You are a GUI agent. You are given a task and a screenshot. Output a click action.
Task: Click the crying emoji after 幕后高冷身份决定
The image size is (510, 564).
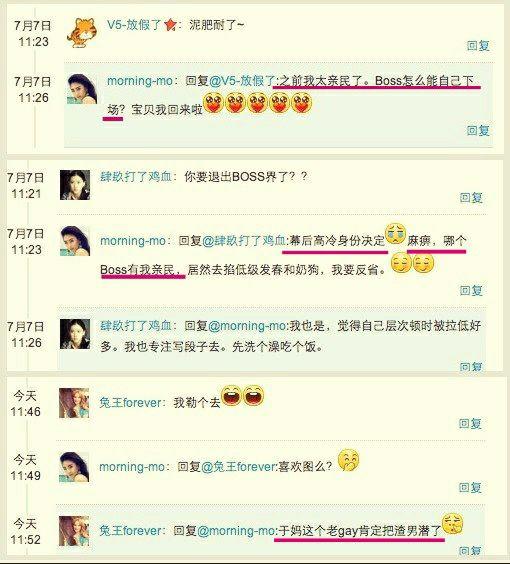click(396, 234)
